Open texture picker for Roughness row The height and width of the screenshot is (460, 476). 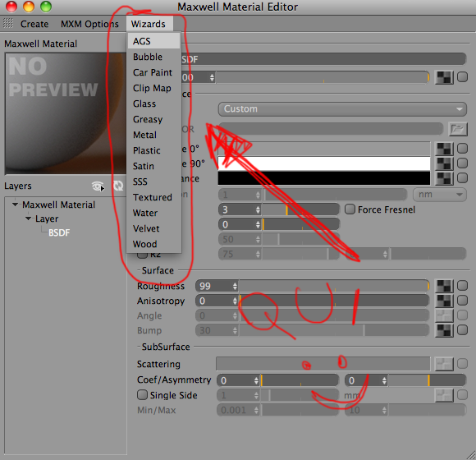click(x=444, y=286)
